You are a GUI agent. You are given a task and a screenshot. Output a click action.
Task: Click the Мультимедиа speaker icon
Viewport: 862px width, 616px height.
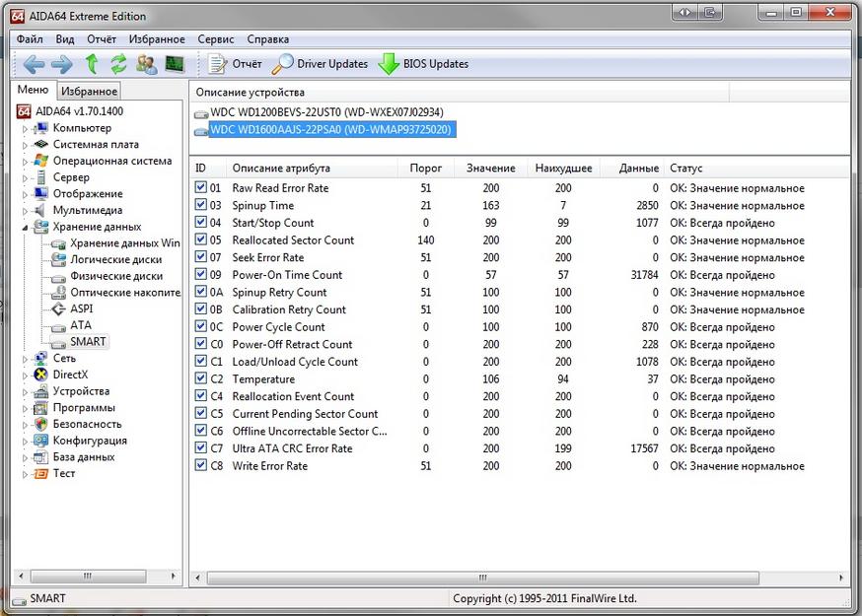pyautogui.click(x=39, y=210)
